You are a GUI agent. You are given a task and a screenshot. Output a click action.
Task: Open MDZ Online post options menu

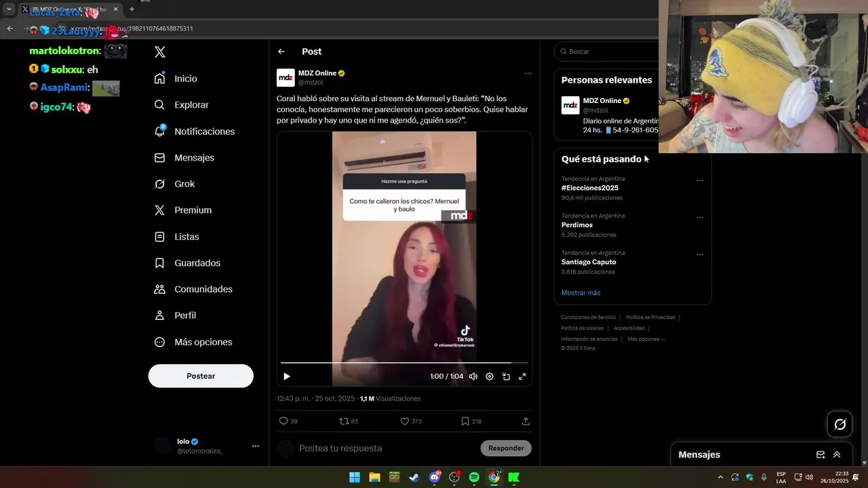tap(528, 73)
